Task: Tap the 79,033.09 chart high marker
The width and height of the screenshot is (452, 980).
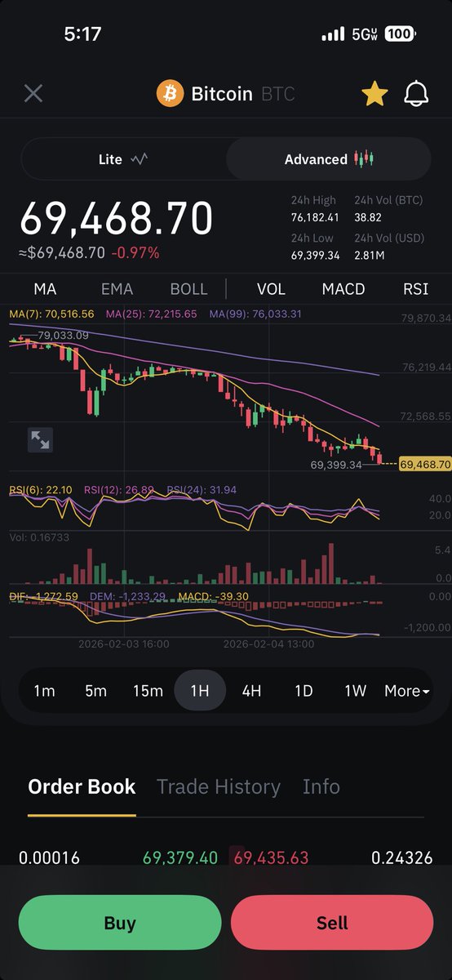Action: (x=64, y=335)
